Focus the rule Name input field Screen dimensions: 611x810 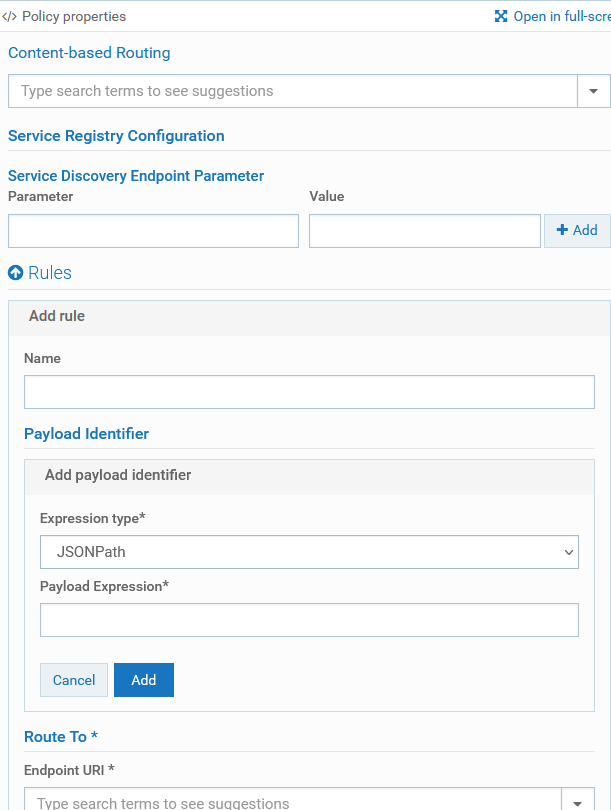[x=309, y=392]
